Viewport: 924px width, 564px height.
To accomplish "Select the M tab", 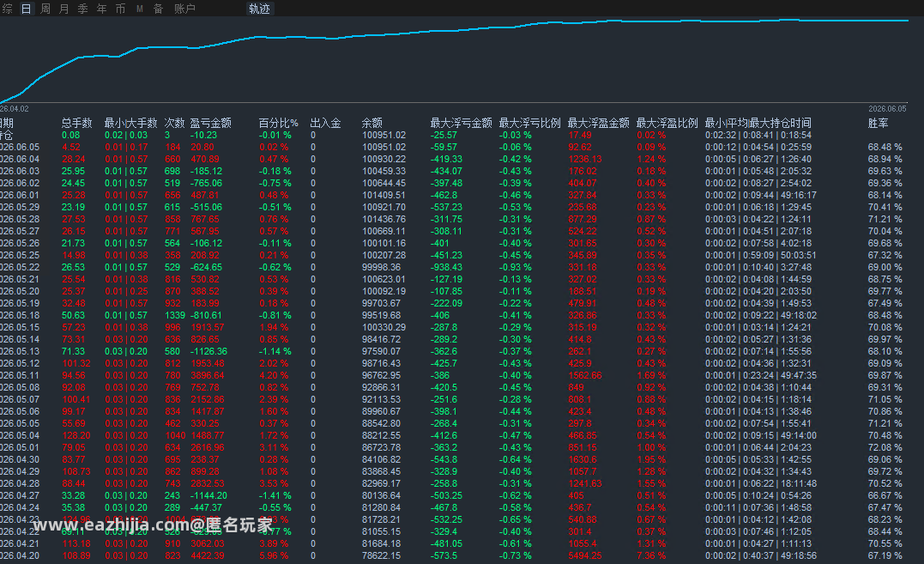I will pyautogui.click(x=140, y=9).
